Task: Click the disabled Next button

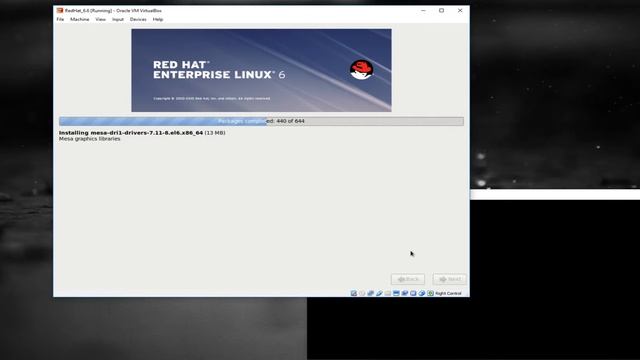Action: point(450,279)
